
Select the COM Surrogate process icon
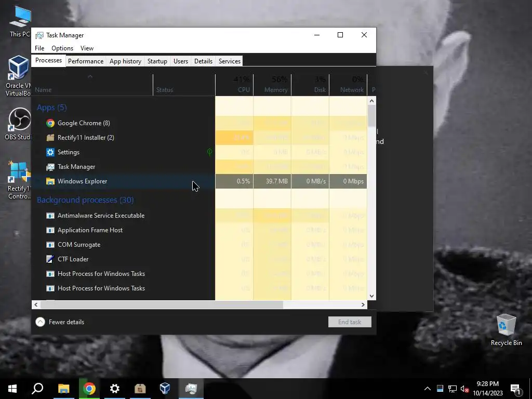click(x=50, y=245)
